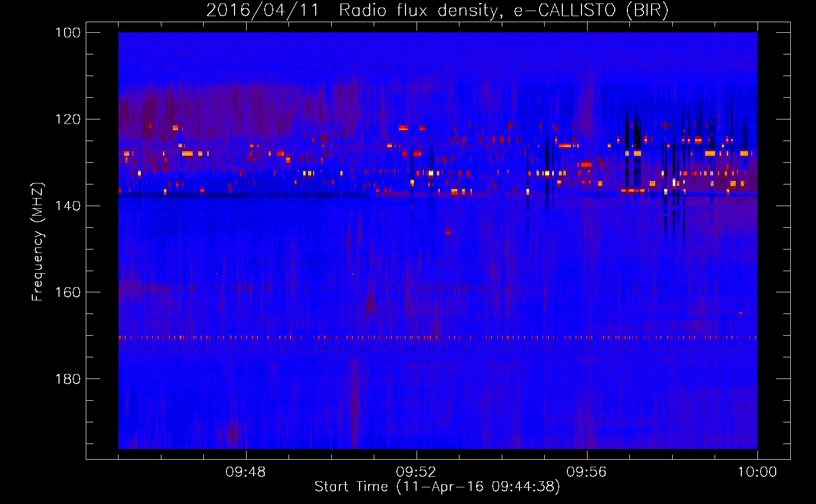Viewport: 816px width, 504px height.
Task: Click the 09:56 time tick label
Action: pos(587,472)
